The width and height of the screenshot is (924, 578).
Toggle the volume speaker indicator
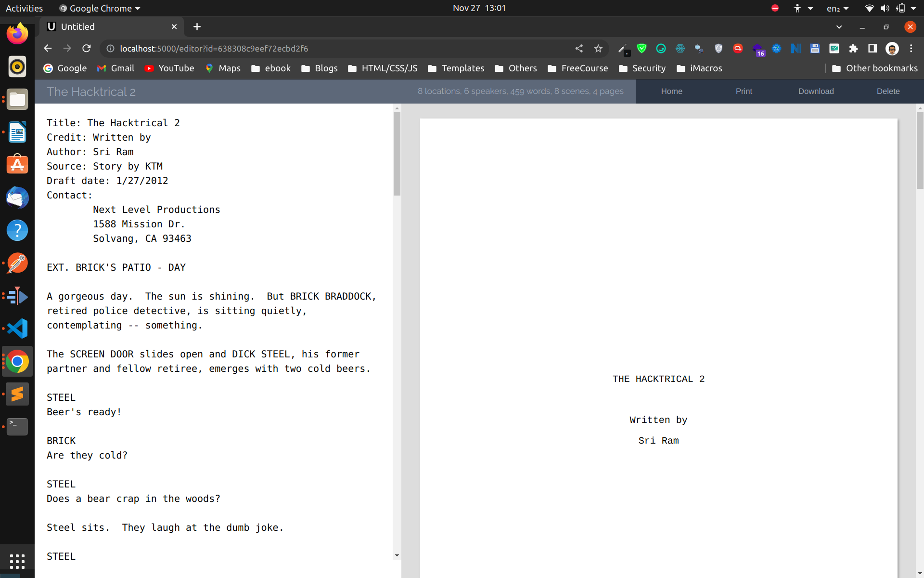pos(885,8)
